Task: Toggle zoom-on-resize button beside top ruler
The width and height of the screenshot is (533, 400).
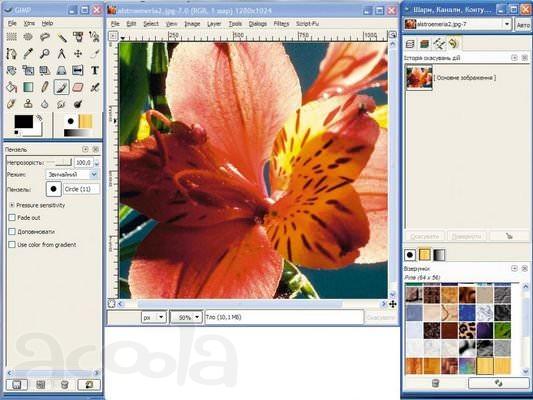Action: 393,35
